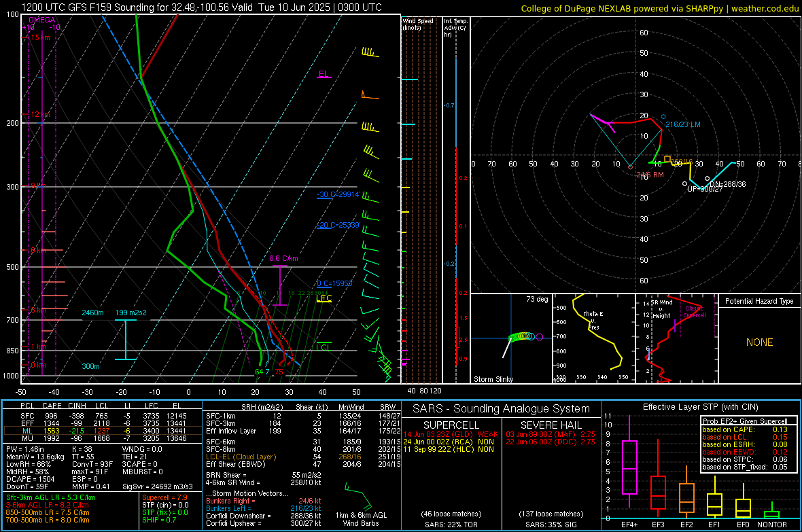Click the 199 m2s2 inflow helicity label
The height and width of the screenshot is (532, 802).
point(131,313)
